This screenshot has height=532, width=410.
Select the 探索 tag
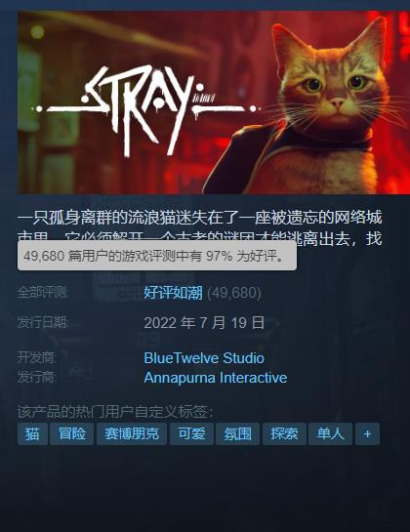[284, 433]
